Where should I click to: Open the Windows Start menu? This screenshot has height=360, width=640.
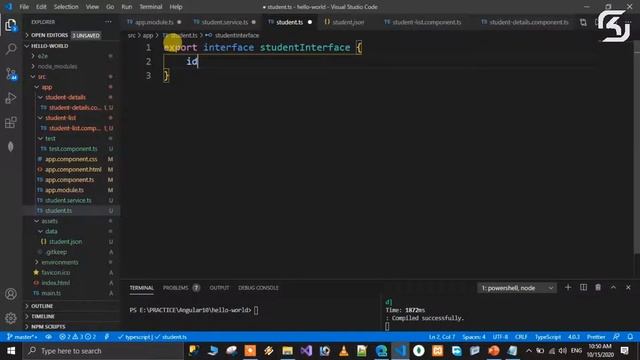[11, 351]
